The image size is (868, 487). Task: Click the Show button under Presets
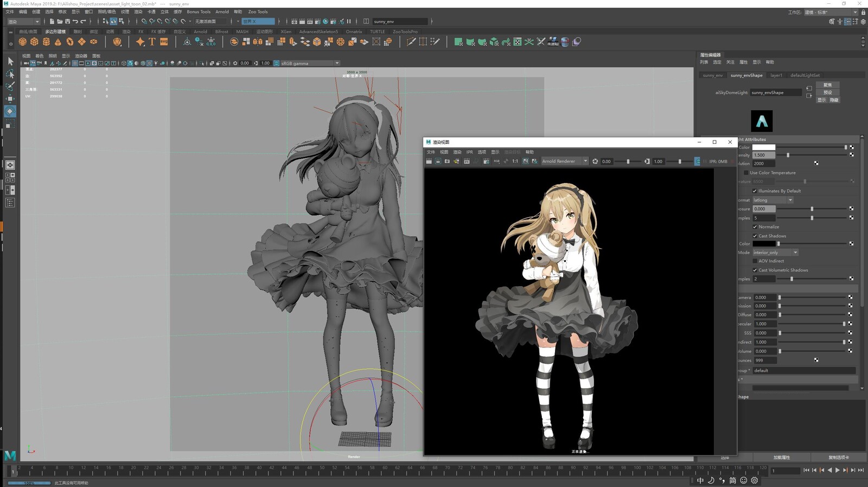click(822, 100)
